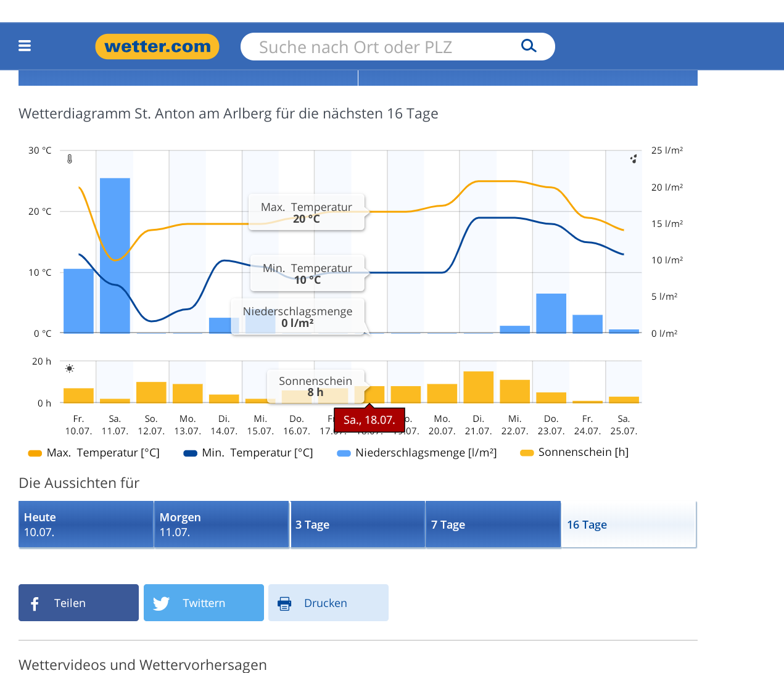Select the Morgen 11.07. tab
The width and height of the screenshot is (784, 673).
pos(221,524)
